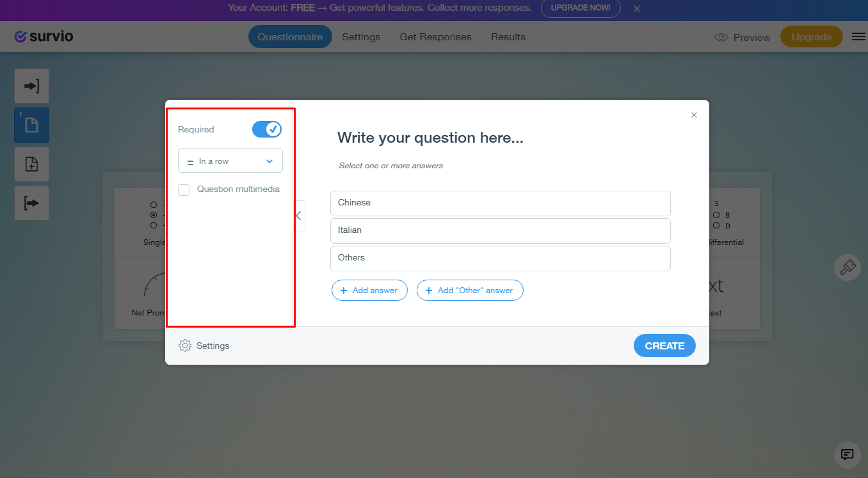Click the welcome page icon in left sidebar
The height and width of the screenshot is (478, 868).
[31, 86]
